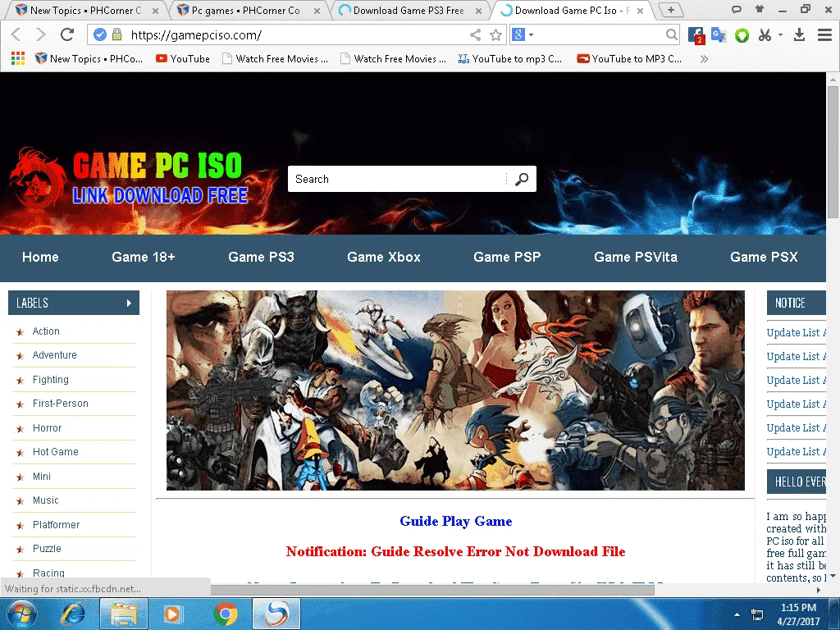The width and height of the screenshot is (840, 630).
Task: Open Game Xbox in the navigation bar
Action: 384,257
